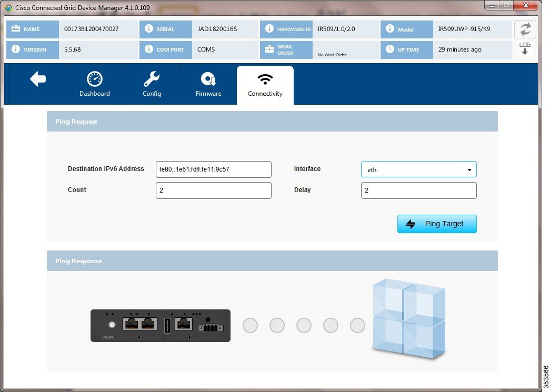Click the version value 5.5.68
The height and width of the screenshot is (392, 550).
(72, 49)
